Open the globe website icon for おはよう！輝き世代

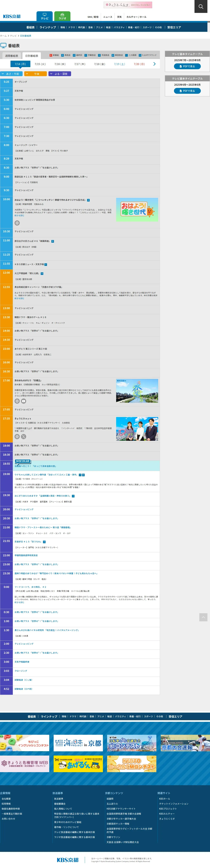tap(17, 223)
